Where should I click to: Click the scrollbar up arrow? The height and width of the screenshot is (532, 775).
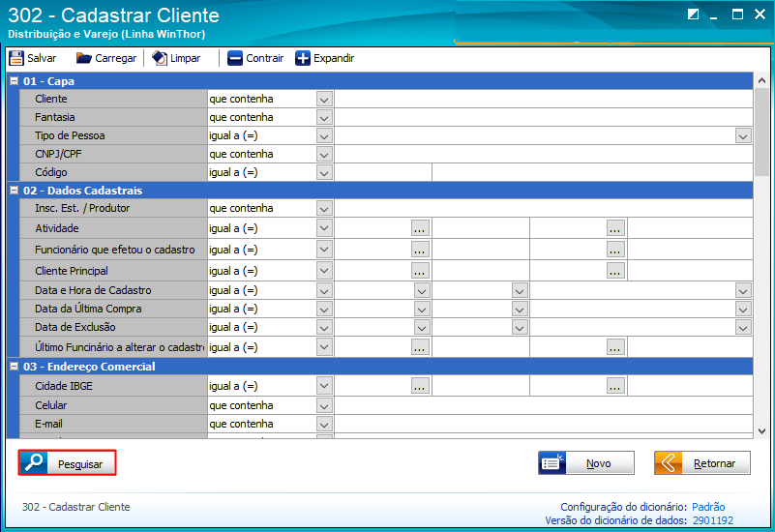(761, 80)
